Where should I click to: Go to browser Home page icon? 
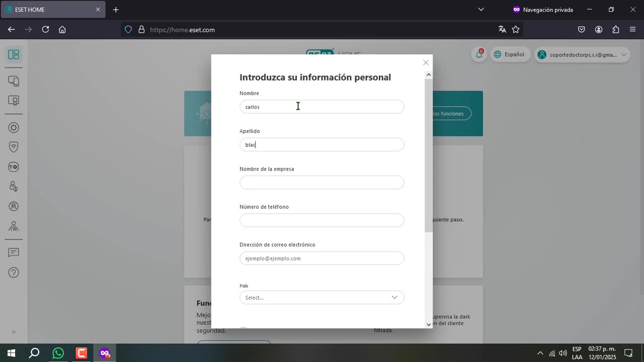(62, 30)
